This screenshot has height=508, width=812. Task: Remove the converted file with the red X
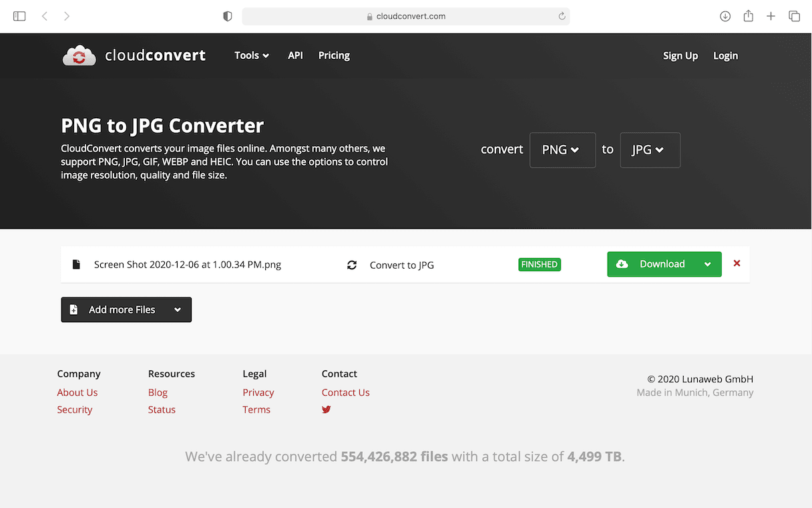tap(737, 263)
